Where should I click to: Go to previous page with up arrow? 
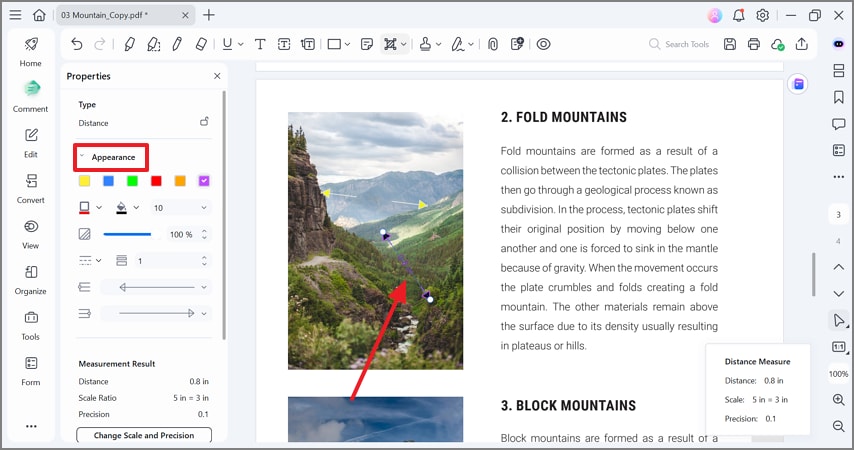click(839, 267)
